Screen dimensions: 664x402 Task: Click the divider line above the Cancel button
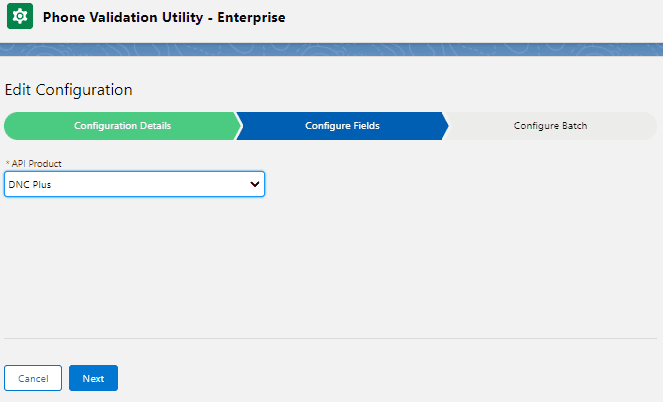pos(330,339)
